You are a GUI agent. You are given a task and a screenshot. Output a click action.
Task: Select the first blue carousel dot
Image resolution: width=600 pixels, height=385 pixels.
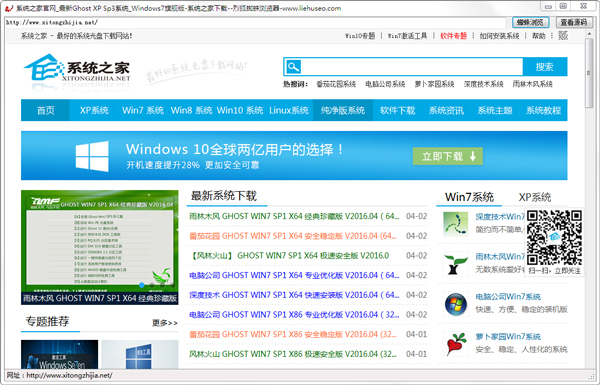(142, 285)
